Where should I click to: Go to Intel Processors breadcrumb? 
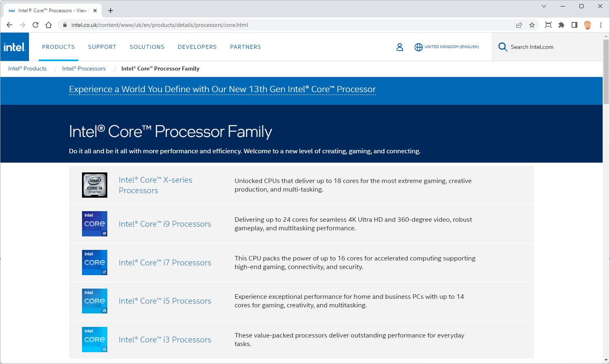[x=84, y=68]
